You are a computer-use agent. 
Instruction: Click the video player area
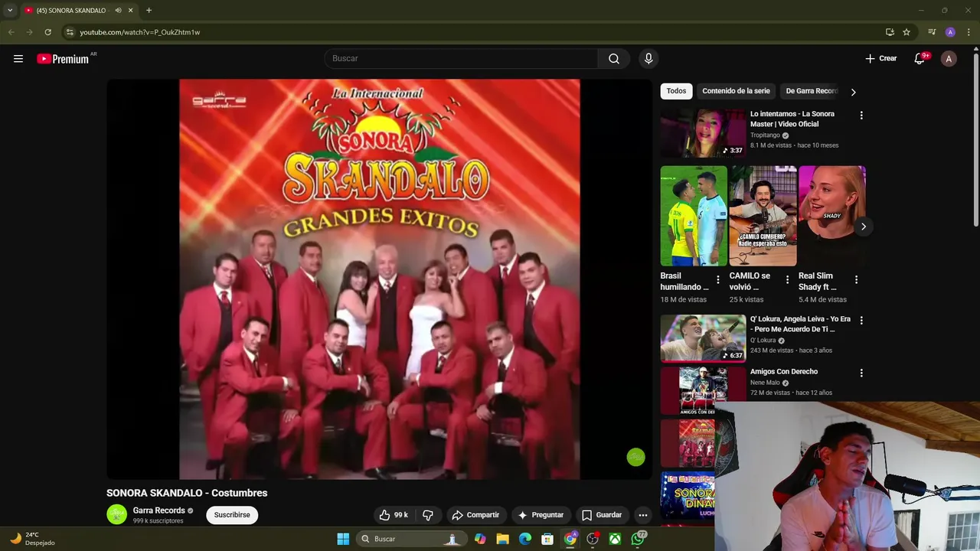[x=379, y=279]
